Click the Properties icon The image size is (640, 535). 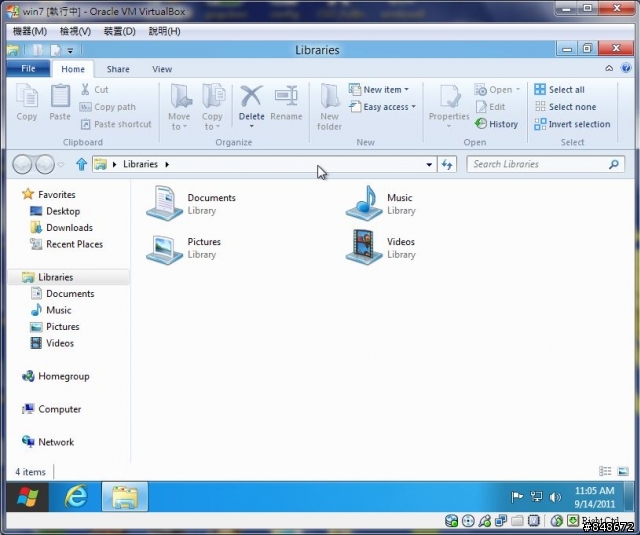tap(449, 96)
